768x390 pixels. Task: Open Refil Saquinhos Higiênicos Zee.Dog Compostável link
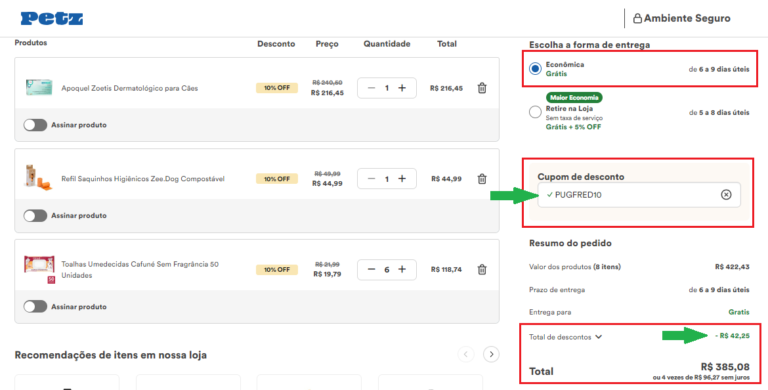(143, 179)
